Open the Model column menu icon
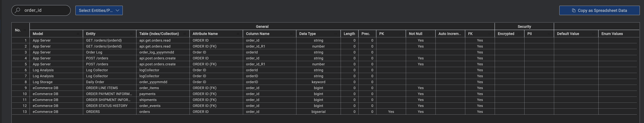 (x=78, y=34)
